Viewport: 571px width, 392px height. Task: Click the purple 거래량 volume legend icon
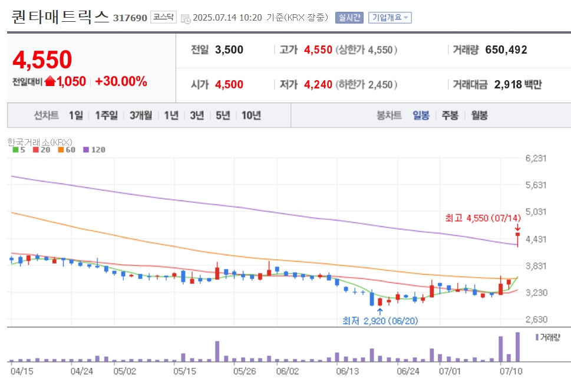coord(537,337)
